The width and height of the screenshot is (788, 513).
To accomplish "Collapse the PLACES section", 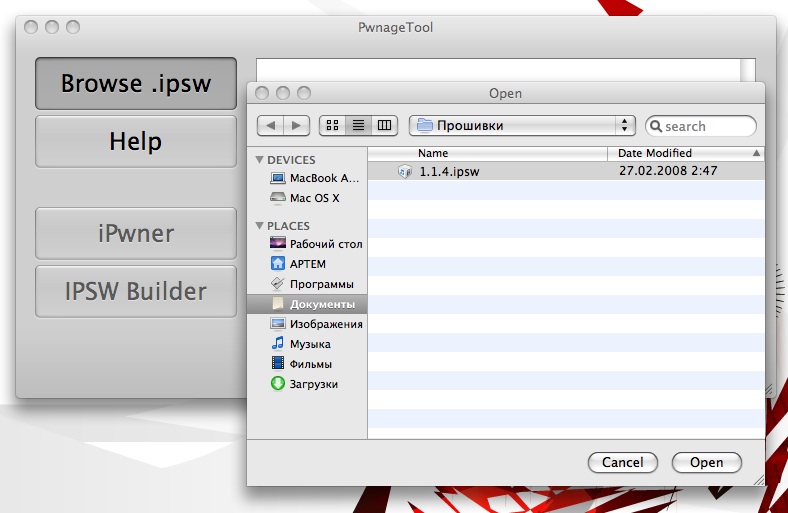I will [x=259, y=226].
